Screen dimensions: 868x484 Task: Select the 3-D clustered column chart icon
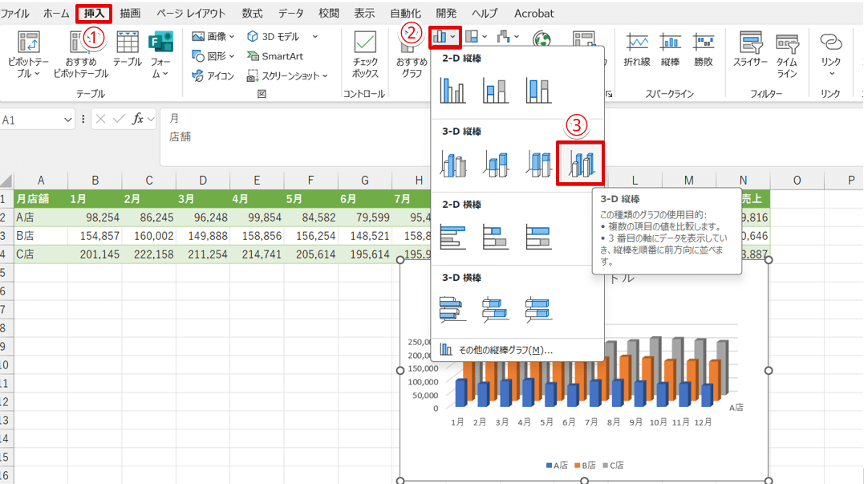point(452,164)
